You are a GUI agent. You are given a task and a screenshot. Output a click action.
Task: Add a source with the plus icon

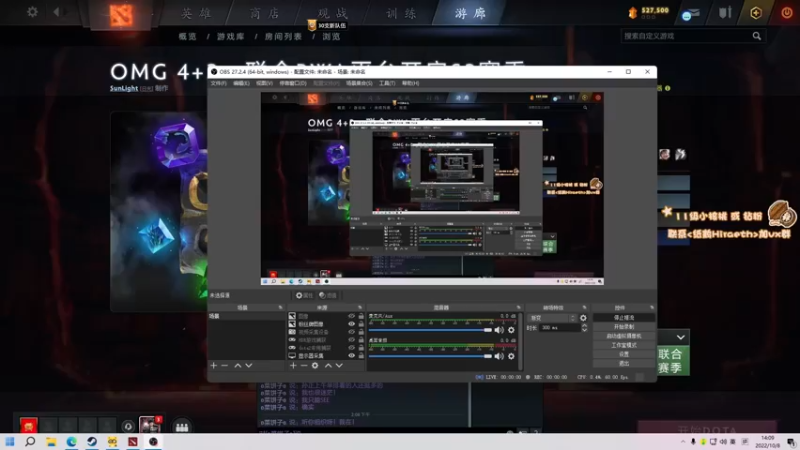click(293, 365)
